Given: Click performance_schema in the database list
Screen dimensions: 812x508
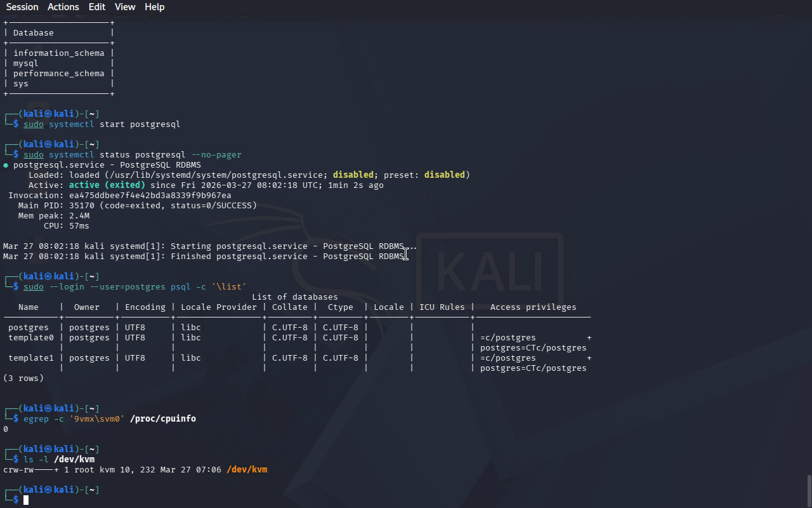Looking at the screenshot, I should coord(58,74).
